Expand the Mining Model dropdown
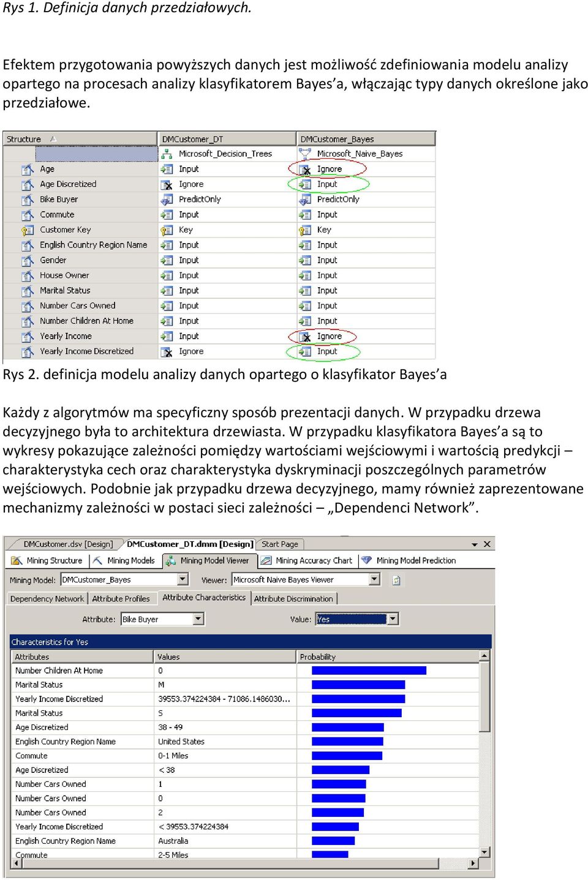 pyautogui.click(x=183, y=579)
